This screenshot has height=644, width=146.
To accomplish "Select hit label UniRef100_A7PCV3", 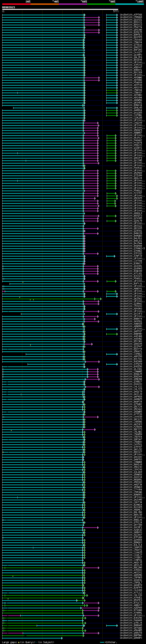I will click(x=131, y=65).
